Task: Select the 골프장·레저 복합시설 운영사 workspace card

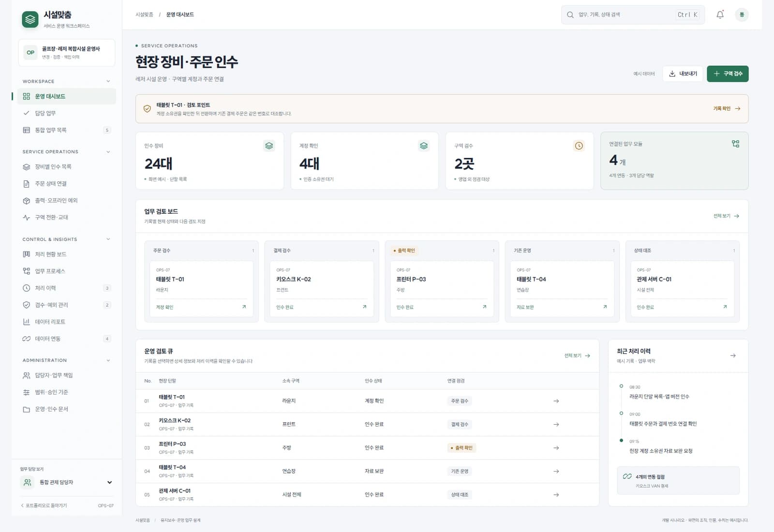Action: [x=67, y=52]
